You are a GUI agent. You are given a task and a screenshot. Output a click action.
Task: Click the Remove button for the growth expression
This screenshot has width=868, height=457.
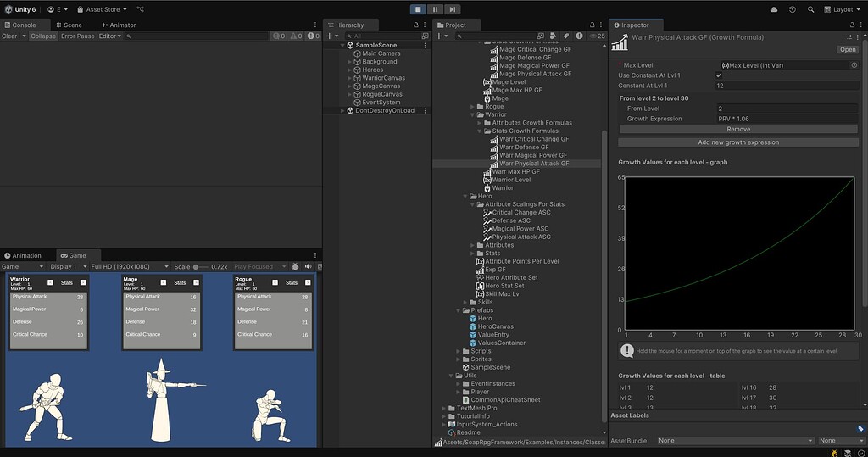738,130
